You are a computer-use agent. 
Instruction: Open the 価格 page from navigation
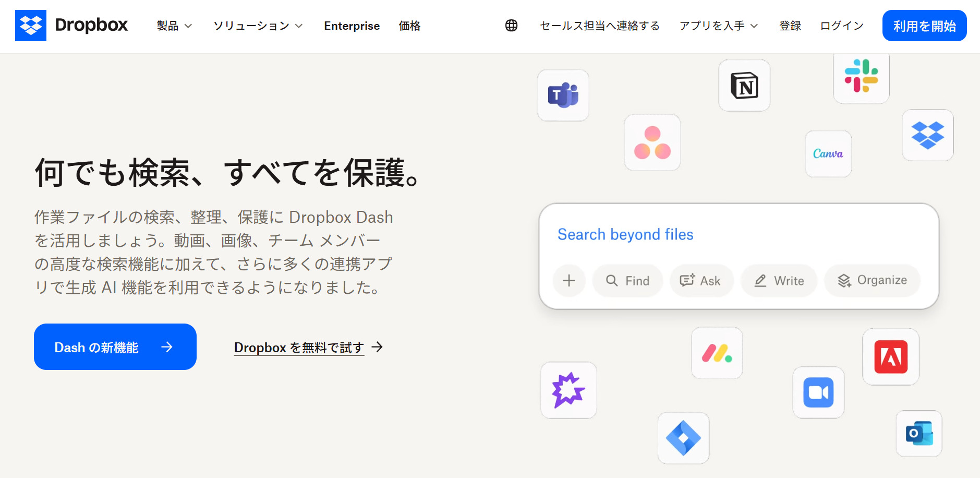coord(409,26)
